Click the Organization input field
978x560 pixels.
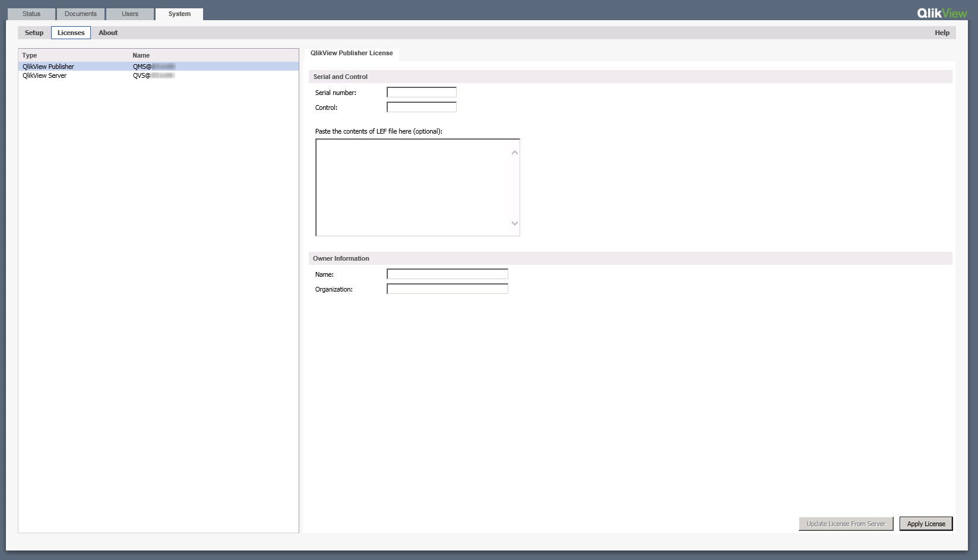(x=447, y=289)
